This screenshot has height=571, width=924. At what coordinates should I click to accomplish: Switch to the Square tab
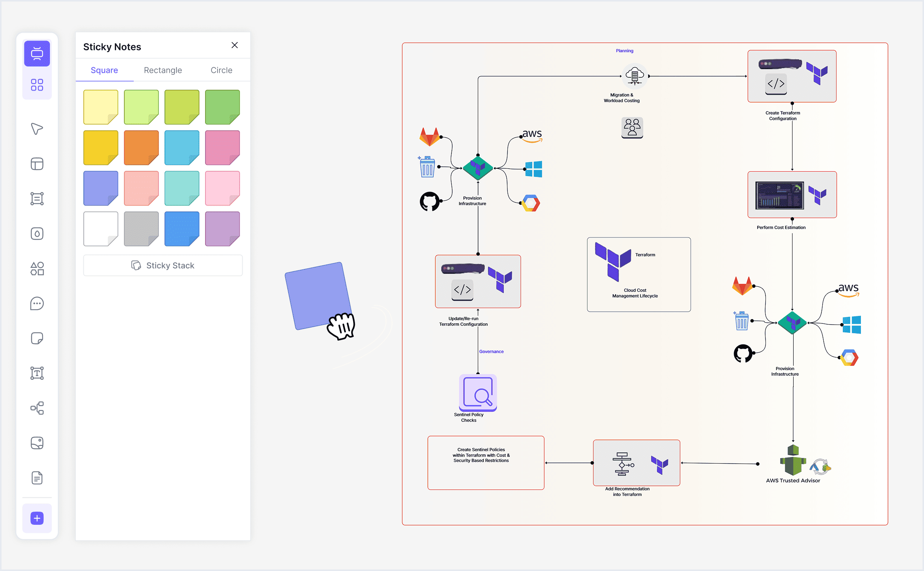click(x=104, y=70)
